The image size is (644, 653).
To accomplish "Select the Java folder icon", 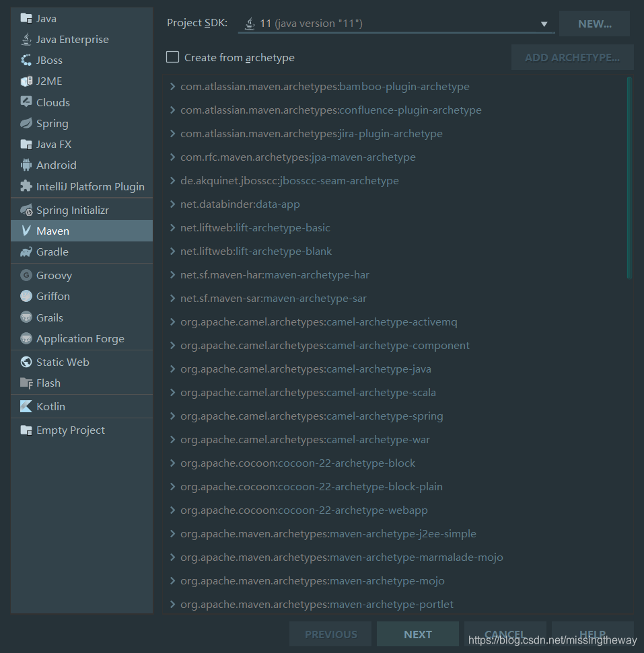I will 26,18.
